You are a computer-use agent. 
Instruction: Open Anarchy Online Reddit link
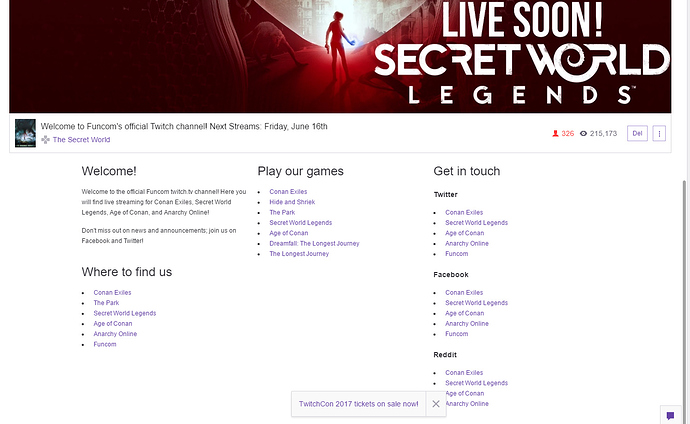467,404
